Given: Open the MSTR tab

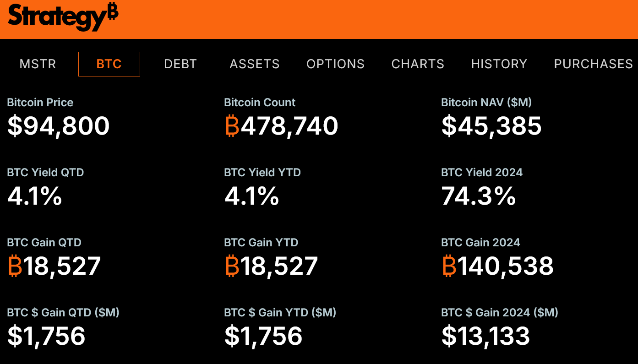Looking at the screenshot, I should (x=38, y=64).
